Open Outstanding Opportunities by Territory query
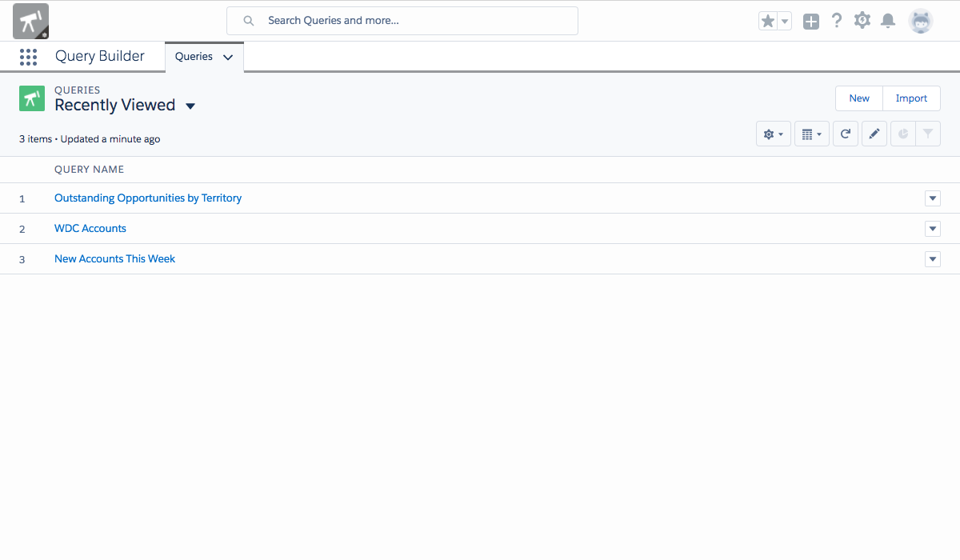Image resolution: width=960 pixels, height=560 pixels. tap(148, 198)
